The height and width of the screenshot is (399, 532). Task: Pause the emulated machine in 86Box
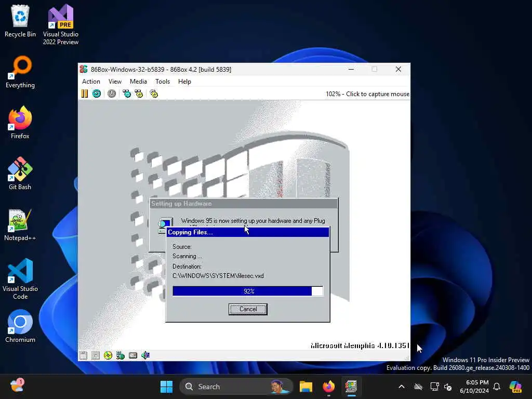coord(85,94)
